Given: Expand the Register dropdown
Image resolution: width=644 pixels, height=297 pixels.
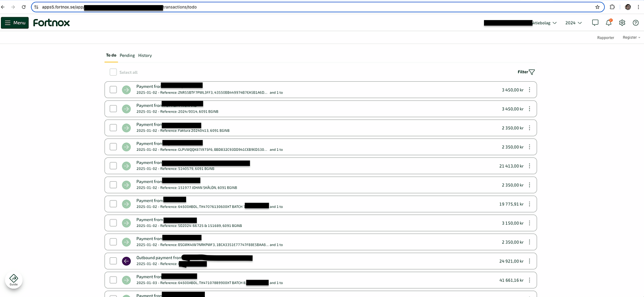Looking at the screenshot, I should tap(631, 37).
